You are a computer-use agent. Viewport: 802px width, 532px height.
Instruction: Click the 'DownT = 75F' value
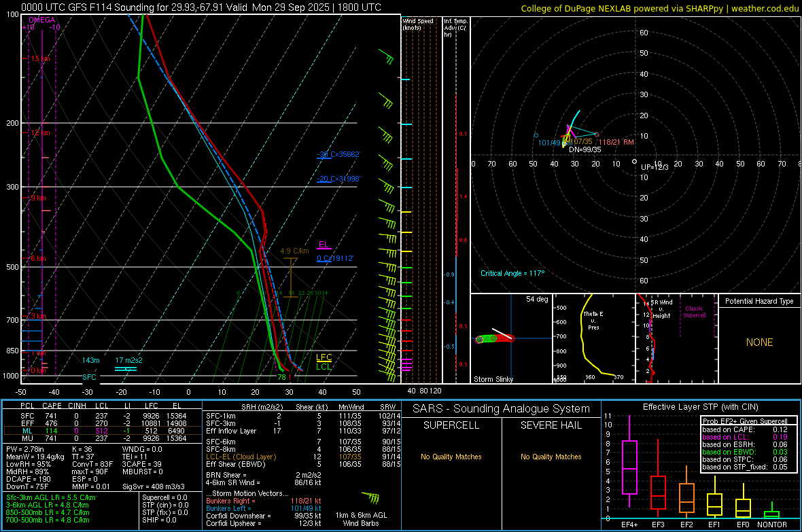coord(27,487)
